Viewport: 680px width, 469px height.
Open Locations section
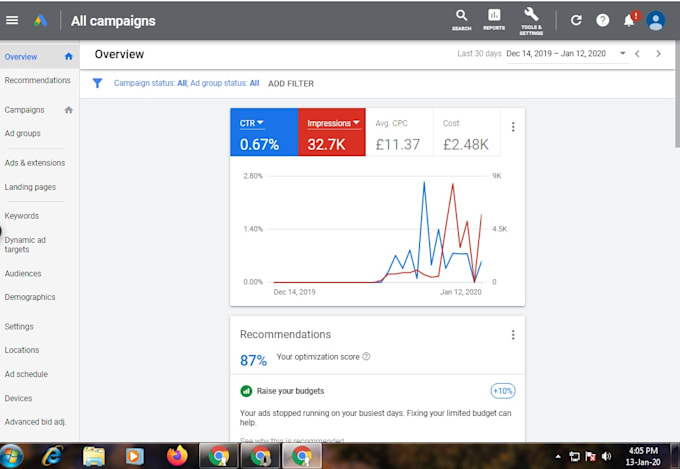[22, 350]
